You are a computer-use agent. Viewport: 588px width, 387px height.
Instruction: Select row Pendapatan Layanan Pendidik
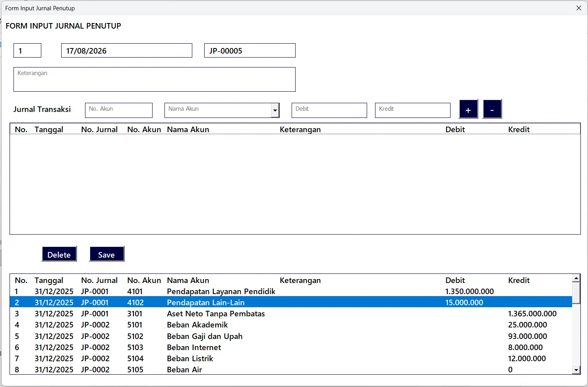click(291, 291)
